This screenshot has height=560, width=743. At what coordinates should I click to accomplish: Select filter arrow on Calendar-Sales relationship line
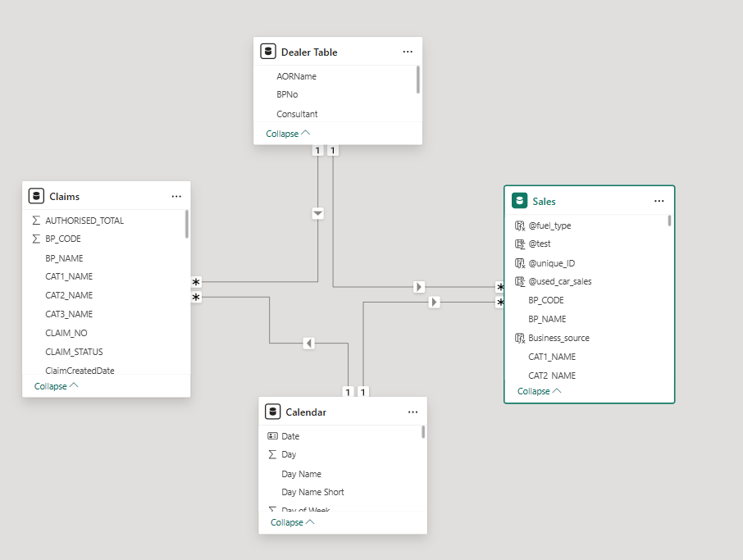(x=434, y=302)
